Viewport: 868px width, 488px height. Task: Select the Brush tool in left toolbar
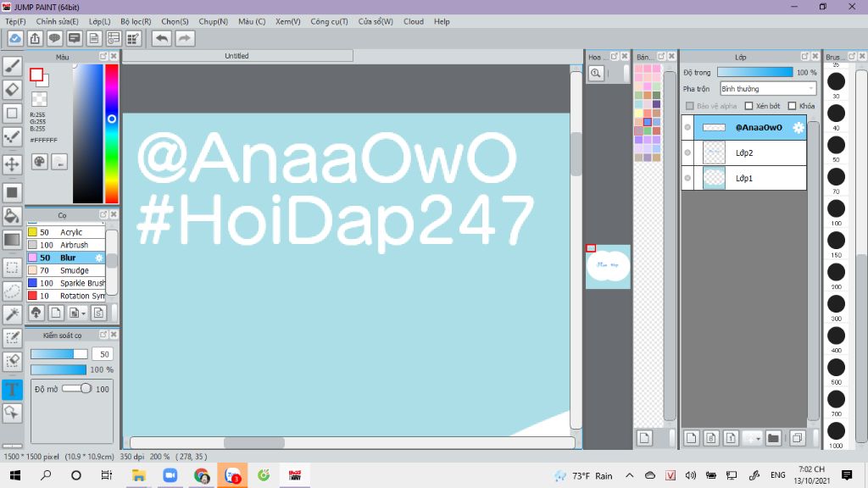point(12,66)
